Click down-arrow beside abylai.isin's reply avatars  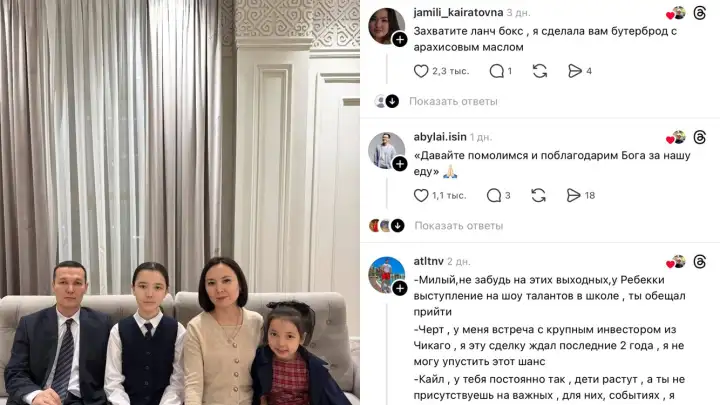pos(398,225)
